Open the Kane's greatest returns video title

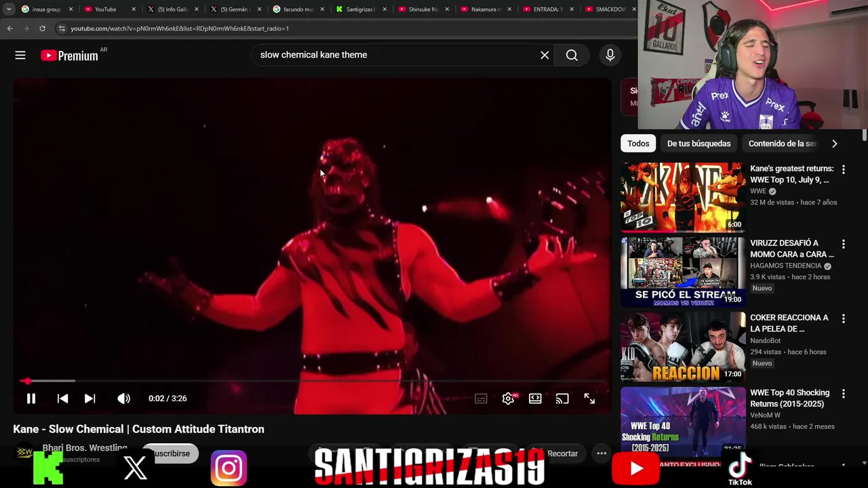coord(791,174)
